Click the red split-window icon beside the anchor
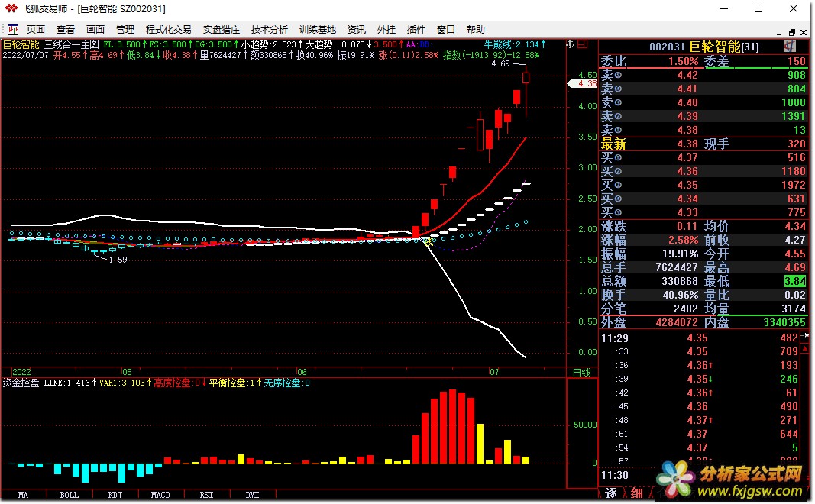This screenshot has height=504, width=815. click(x=583, y=45)
